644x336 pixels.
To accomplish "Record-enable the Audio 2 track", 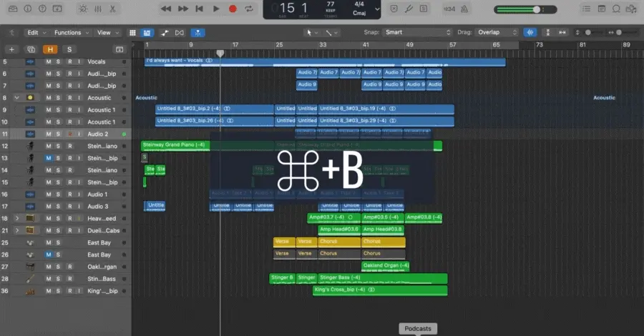I will tap(70, 134).
